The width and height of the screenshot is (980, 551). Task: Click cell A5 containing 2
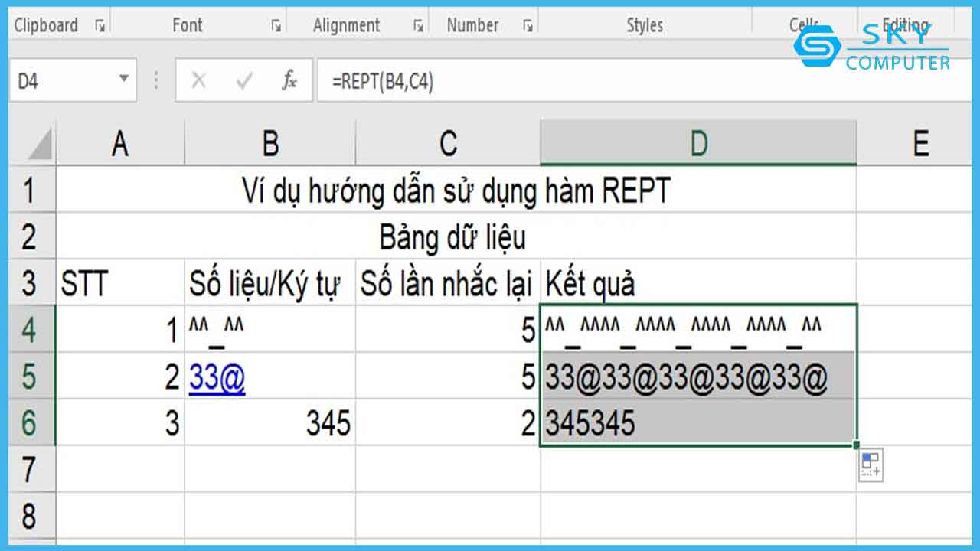[x=120, y=377]
